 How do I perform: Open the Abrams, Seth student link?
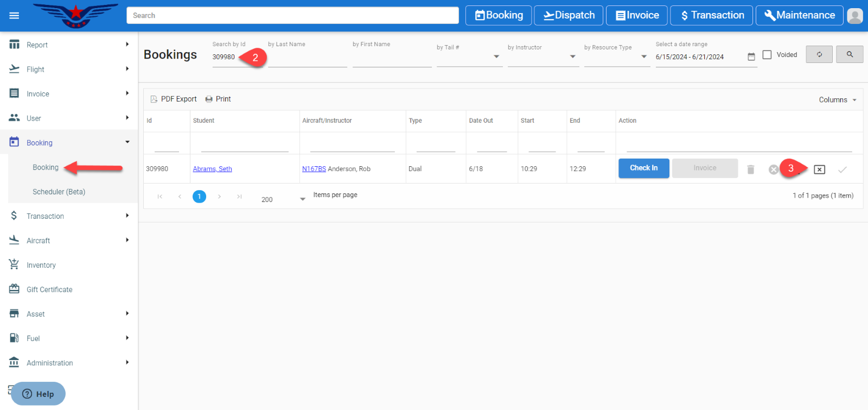click(x=212, y=169)
